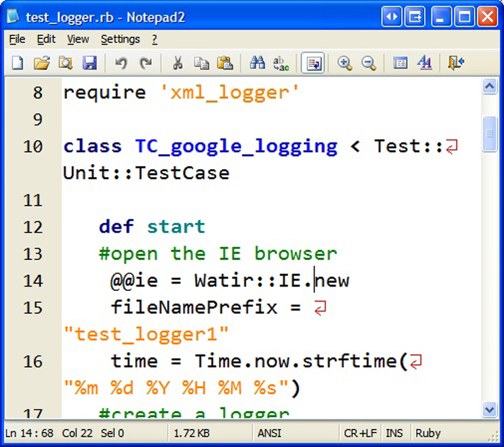Undo the last edit
Image resolution: width=504 pixels, height=447 pixels.
[122, 63]
